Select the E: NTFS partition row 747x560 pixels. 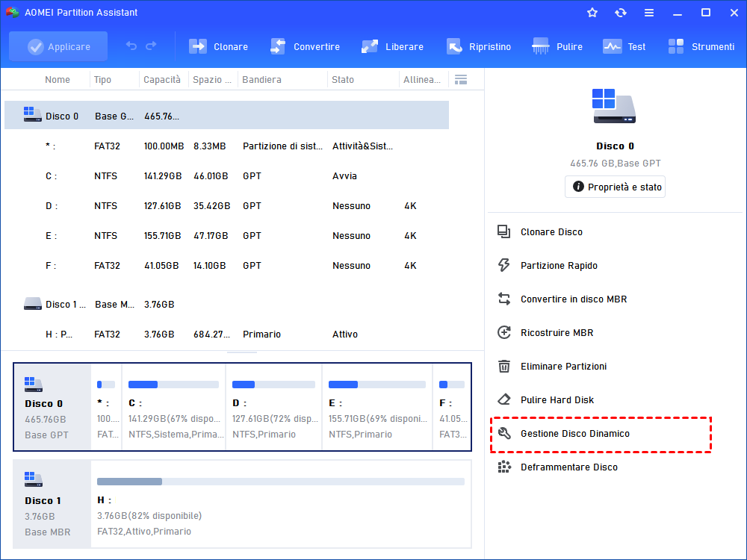pos(227,236)
